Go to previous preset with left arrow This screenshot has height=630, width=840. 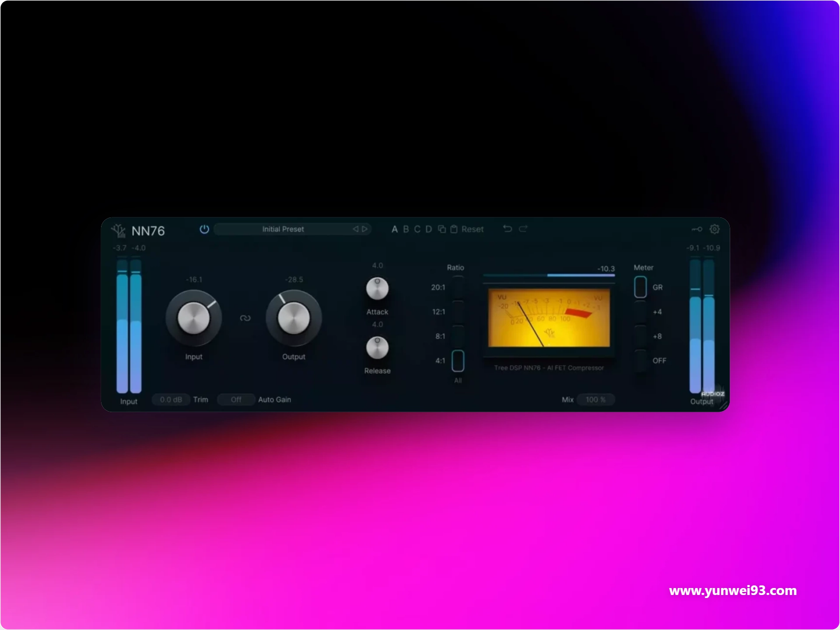[355, 229]
